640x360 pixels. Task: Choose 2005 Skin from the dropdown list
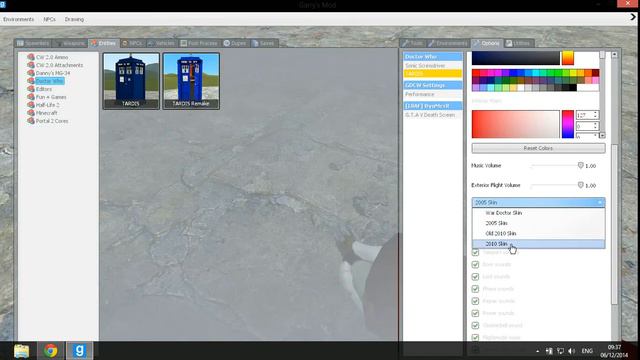click(x=538, y=223)
